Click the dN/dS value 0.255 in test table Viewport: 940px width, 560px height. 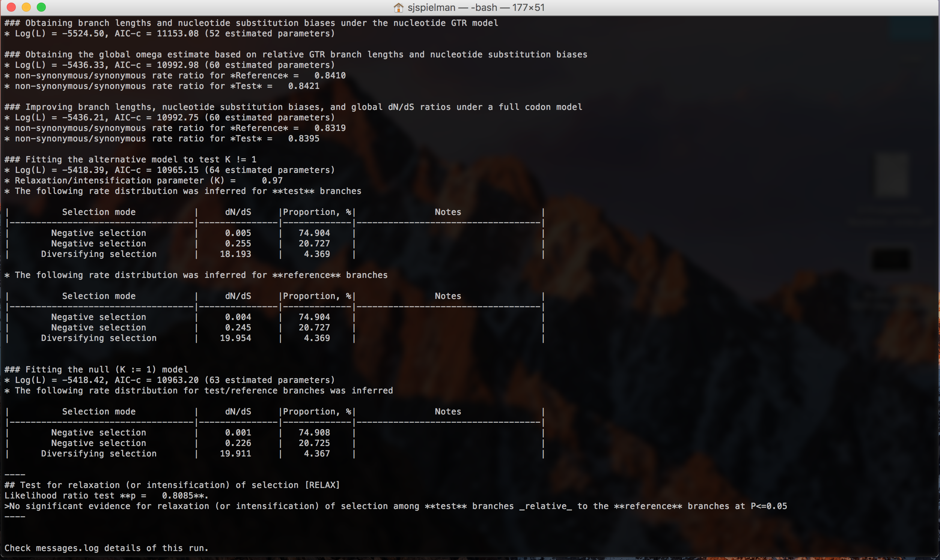pyautogui.click(x=238, y=243)
